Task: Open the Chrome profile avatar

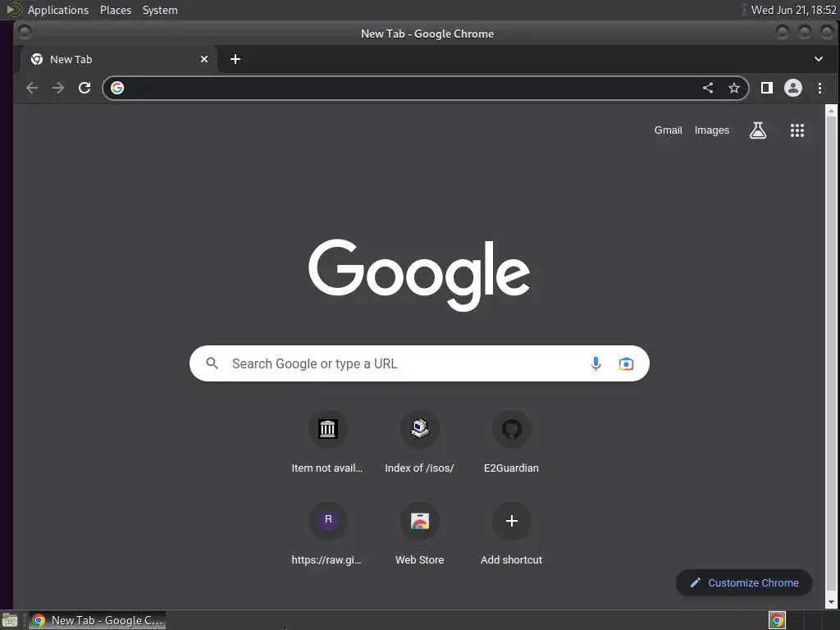Action: pyautogui.click(x=793, y=88)
